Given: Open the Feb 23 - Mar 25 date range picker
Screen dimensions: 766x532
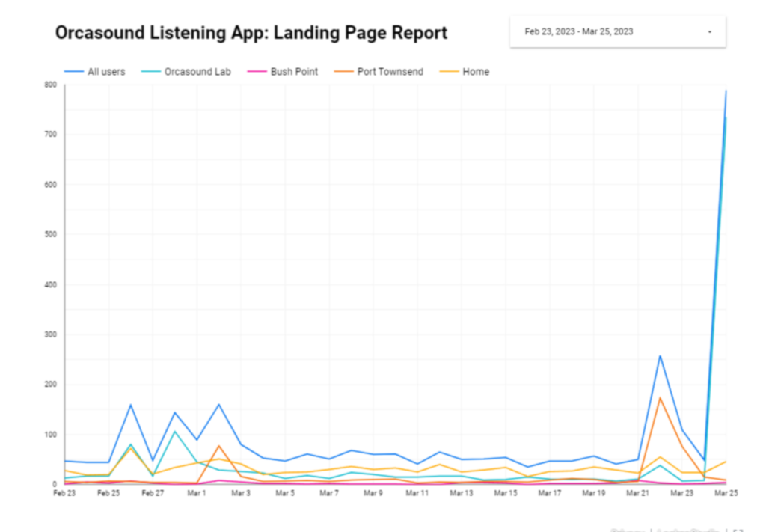Looking at the screenshot, I should click(617, 31).
